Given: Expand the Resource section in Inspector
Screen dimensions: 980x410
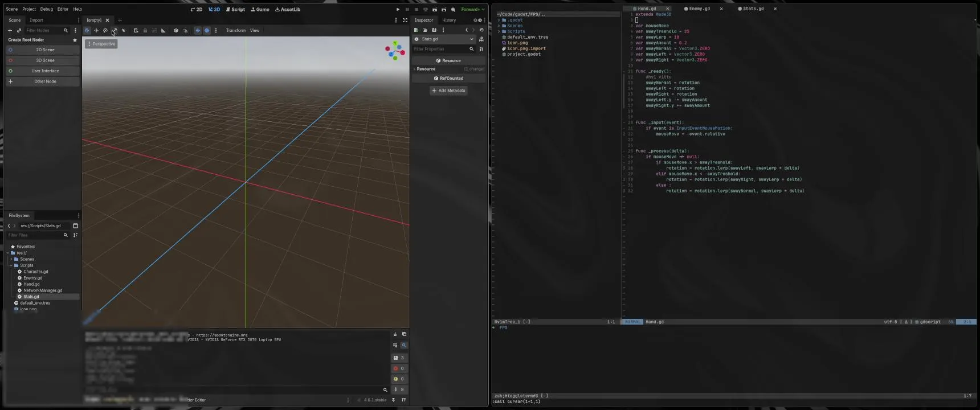Looking at the screenshot, I should [449, 69].
